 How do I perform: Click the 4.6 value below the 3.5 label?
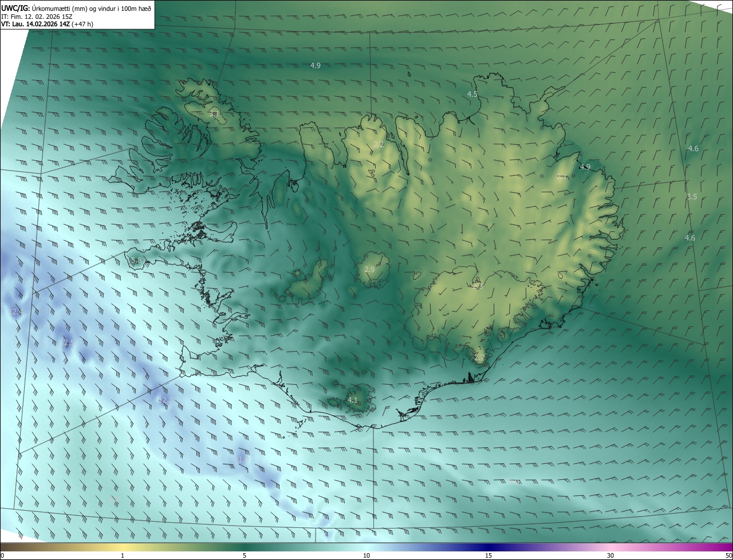pos(690,238)
